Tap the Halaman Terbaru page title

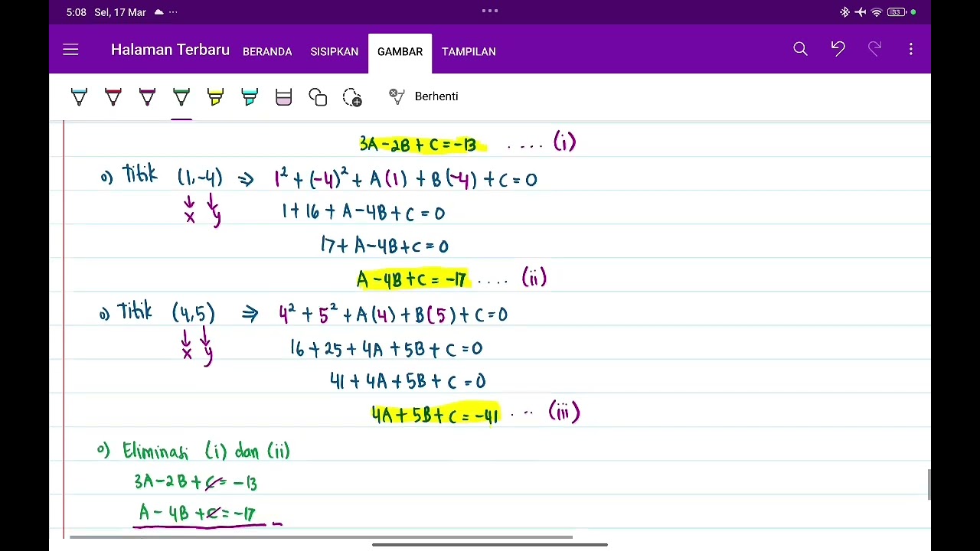click(x=170, y=50)
